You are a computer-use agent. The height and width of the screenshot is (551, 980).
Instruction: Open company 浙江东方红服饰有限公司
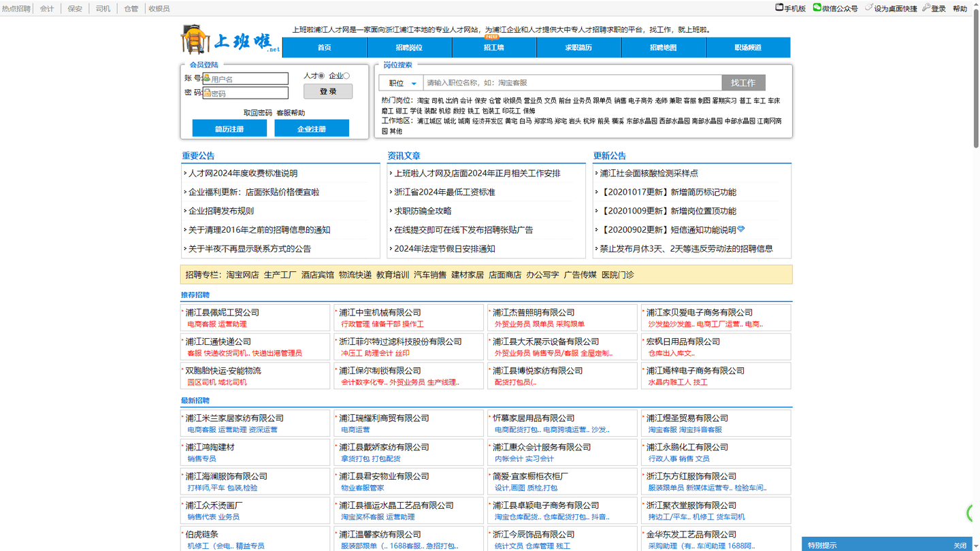point(691,476)
